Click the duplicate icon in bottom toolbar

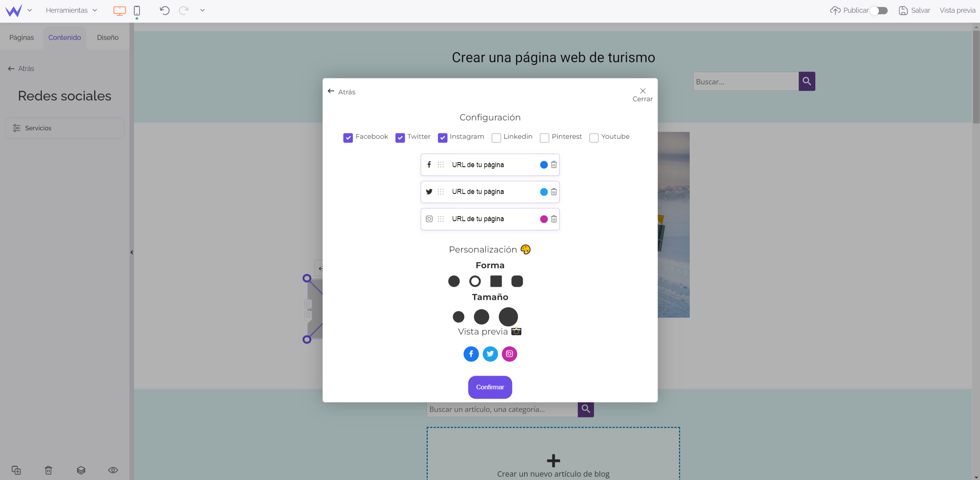pyautogui.click(x=16, y=470)
